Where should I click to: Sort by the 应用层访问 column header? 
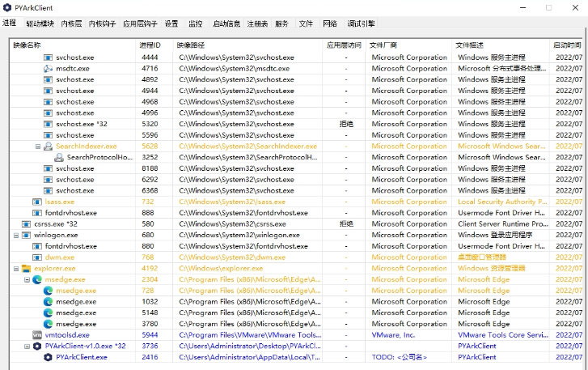345,45
